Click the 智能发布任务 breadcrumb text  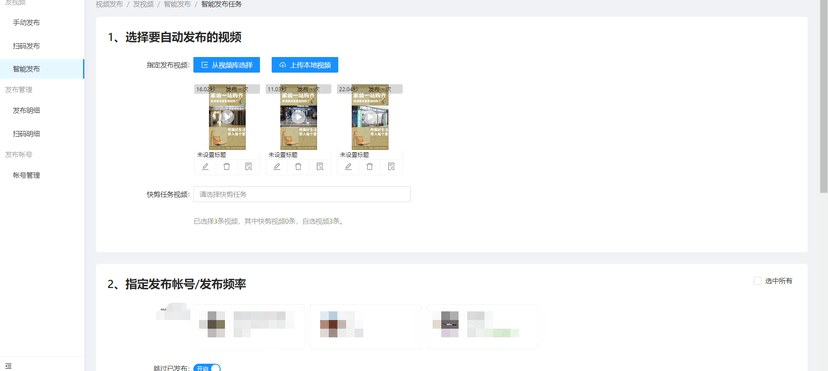(x=222, y=4)
